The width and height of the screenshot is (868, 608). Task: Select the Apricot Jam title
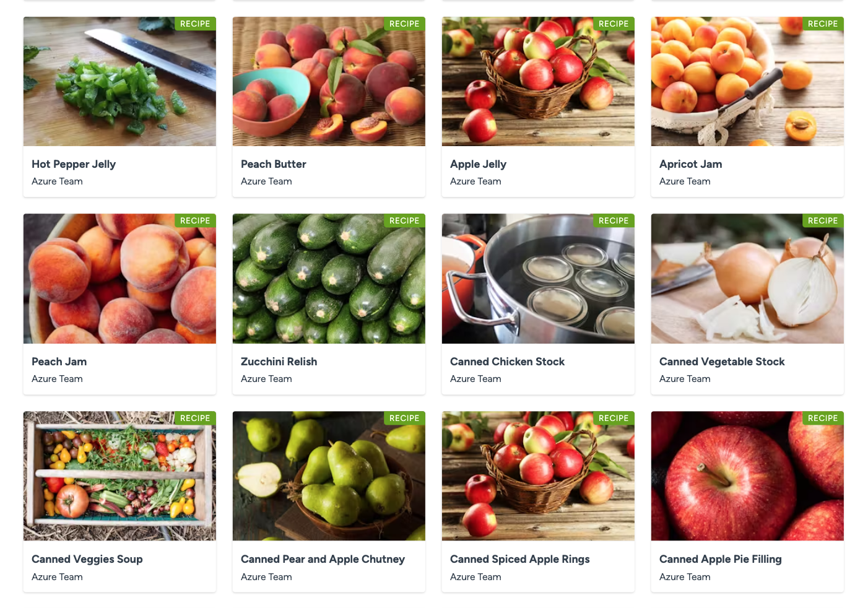(x=690, y=164)
